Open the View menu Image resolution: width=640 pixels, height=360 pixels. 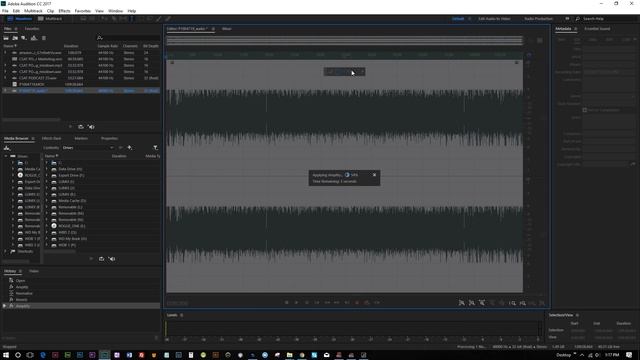[x=99, y=11]
